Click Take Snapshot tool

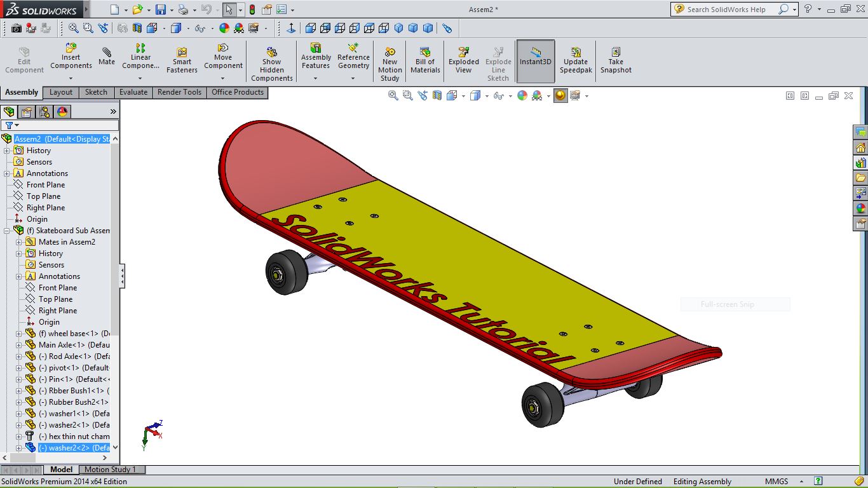[x=616, y=60]
